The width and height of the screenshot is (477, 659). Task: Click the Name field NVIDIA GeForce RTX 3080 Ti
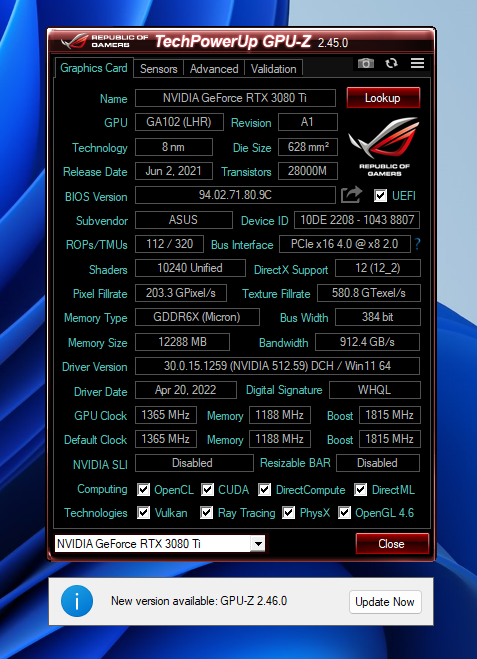pyautogui.click(x=235, y=98)
